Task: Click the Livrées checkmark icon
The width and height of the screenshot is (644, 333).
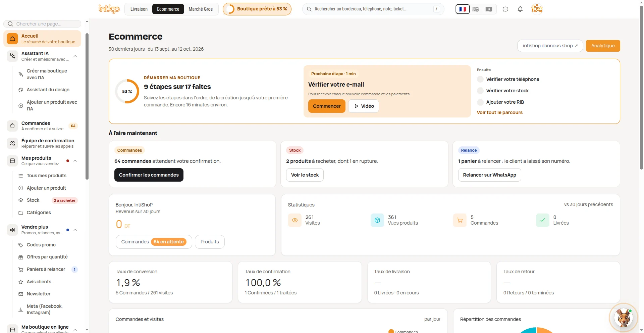Action: [x=543, y=220]
